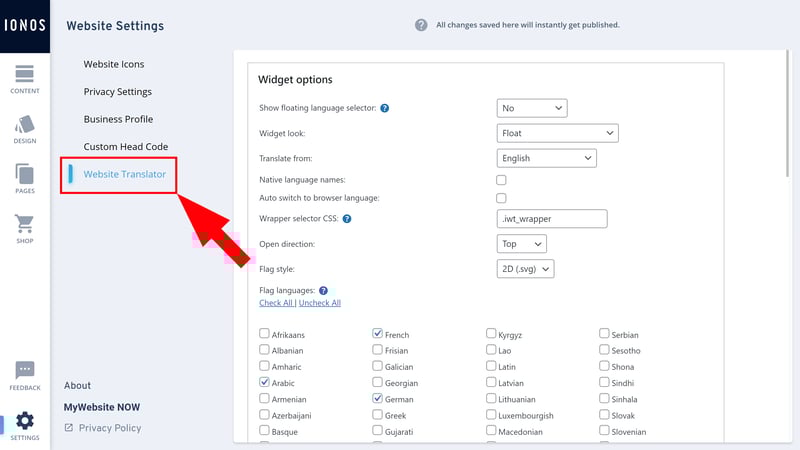Go to the Pages icon
800x450 pixels.
[24, 174]
